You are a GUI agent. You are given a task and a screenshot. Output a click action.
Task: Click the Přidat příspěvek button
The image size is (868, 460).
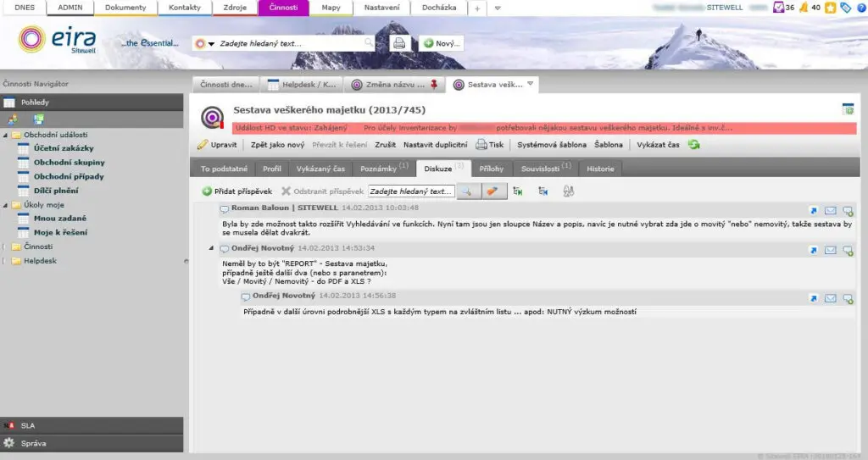tap(237, 191)
